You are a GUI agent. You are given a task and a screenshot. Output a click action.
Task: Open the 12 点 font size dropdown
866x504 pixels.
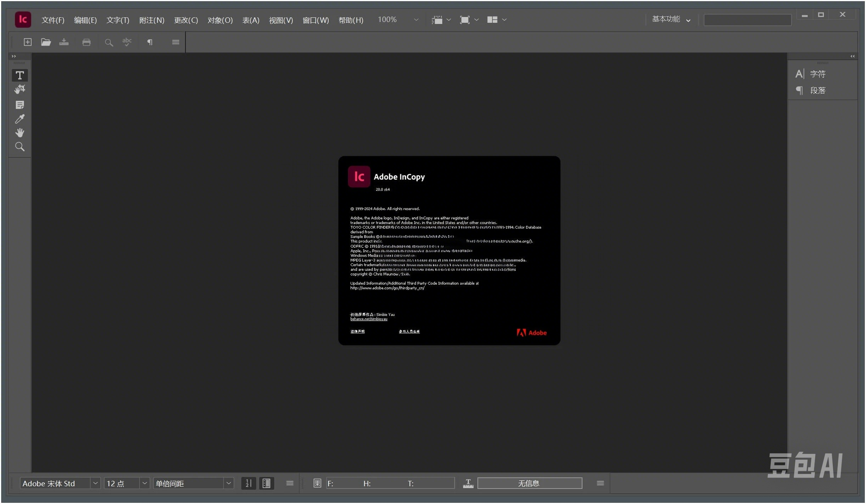pyautogui.click(x=144, y=483)
